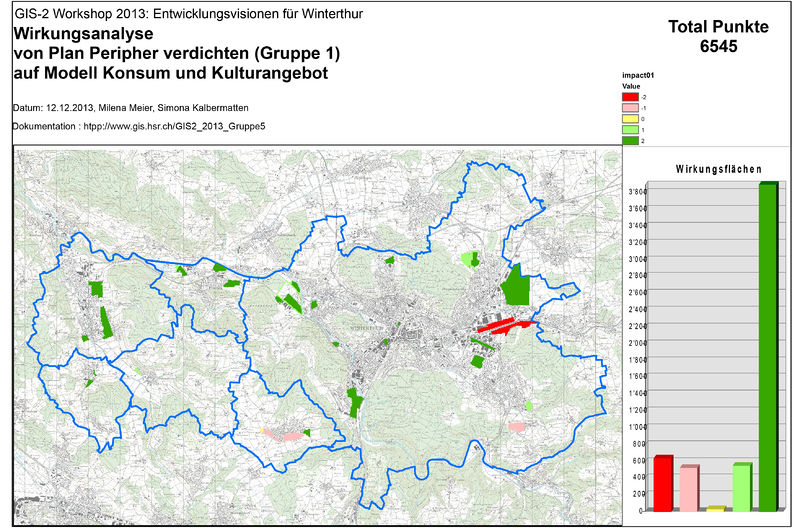Select the pink bar in the chart
800x528 pixels.
tap(689, 488)
